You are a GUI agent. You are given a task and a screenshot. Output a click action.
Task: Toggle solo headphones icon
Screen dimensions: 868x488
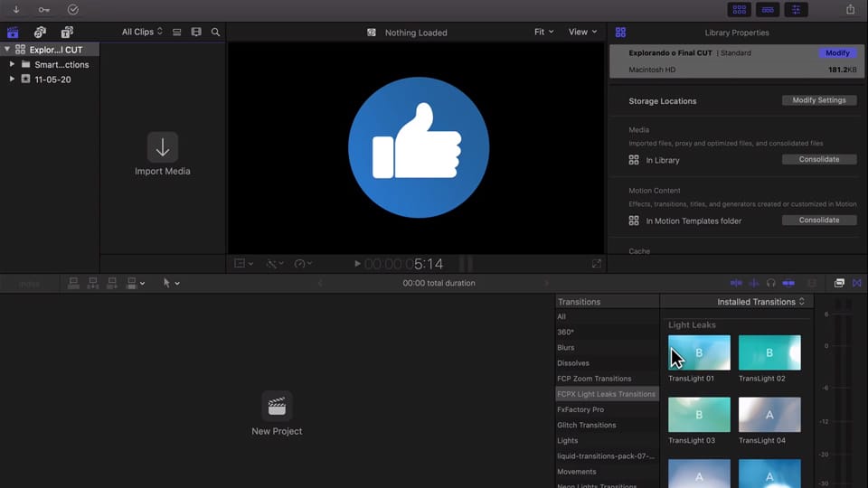click(770, 283)
